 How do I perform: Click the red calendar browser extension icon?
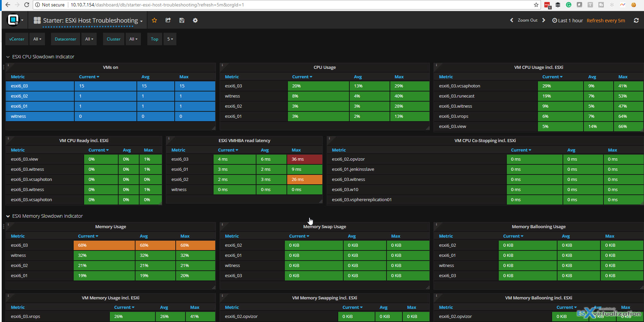[547, 5]
